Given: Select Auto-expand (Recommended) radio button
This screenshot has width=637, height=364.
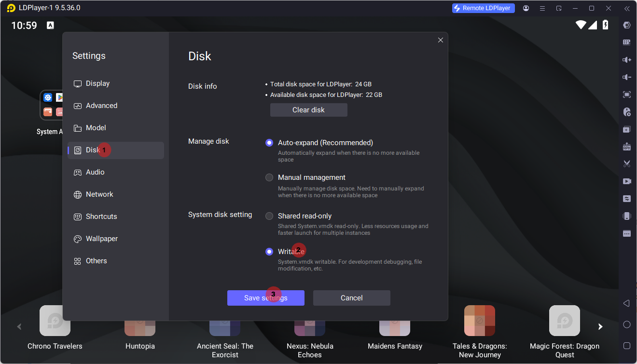Looking at the screenshot, I should coord(269,143).
